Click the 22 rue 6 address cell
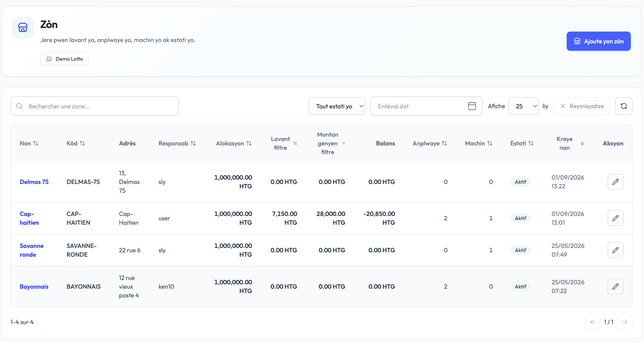 (x=130, y=250)
